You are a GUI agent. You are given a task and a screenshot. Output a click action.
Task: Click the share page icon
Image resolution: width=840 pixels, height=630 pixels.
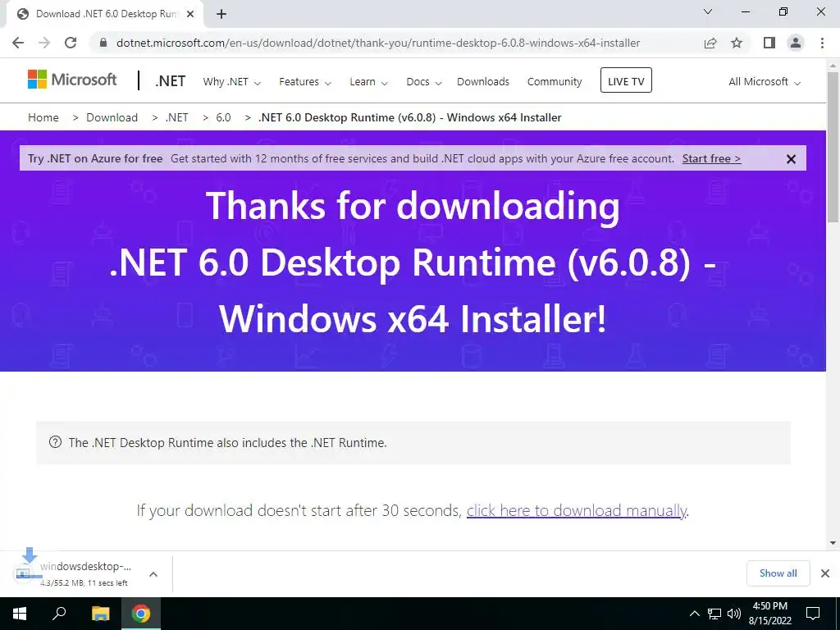(710, 43)
